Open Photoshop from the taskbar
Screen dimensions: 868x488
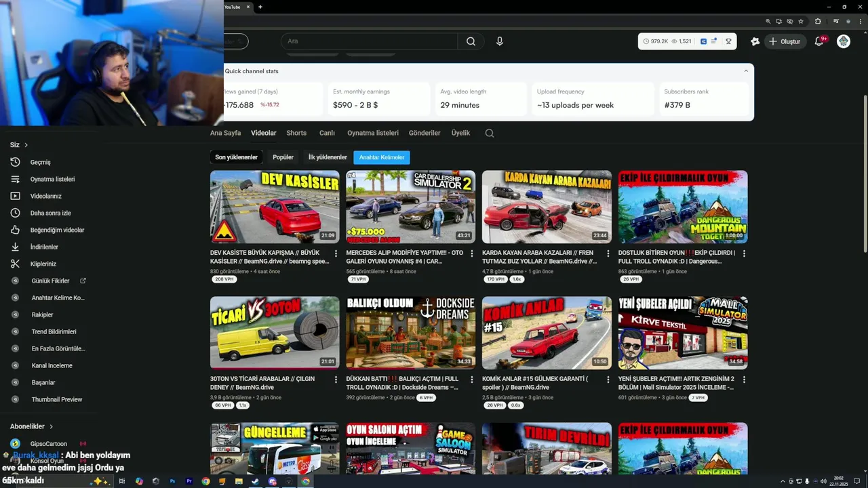(173, 481)
